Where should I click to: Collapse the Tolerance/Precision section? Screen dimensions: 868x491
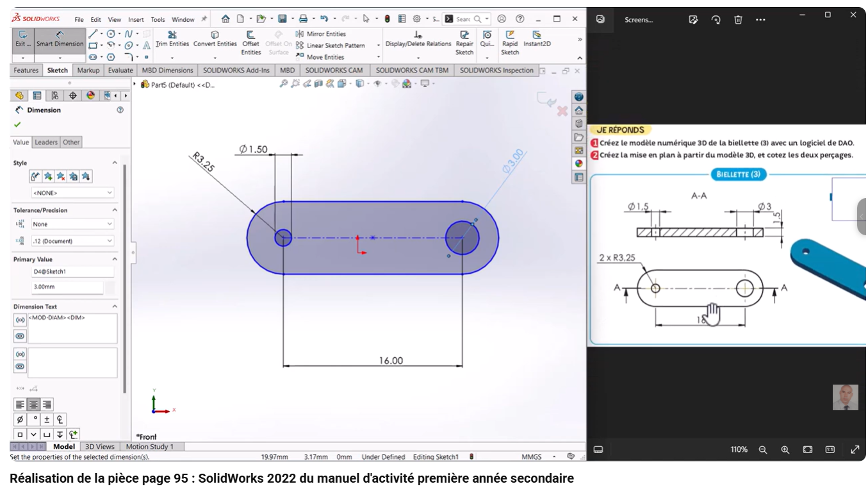coord(115,210)
